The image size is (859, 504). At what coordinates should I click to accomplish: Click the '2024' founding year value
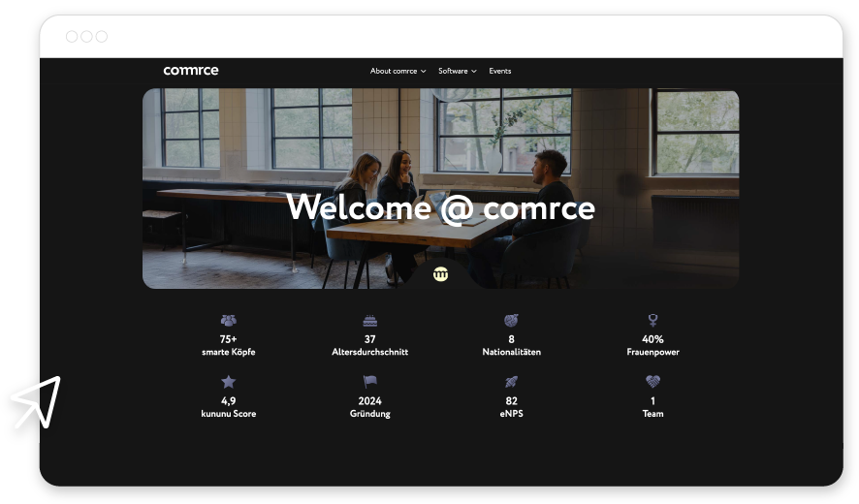pyautogui.click(x=370, y=401)
